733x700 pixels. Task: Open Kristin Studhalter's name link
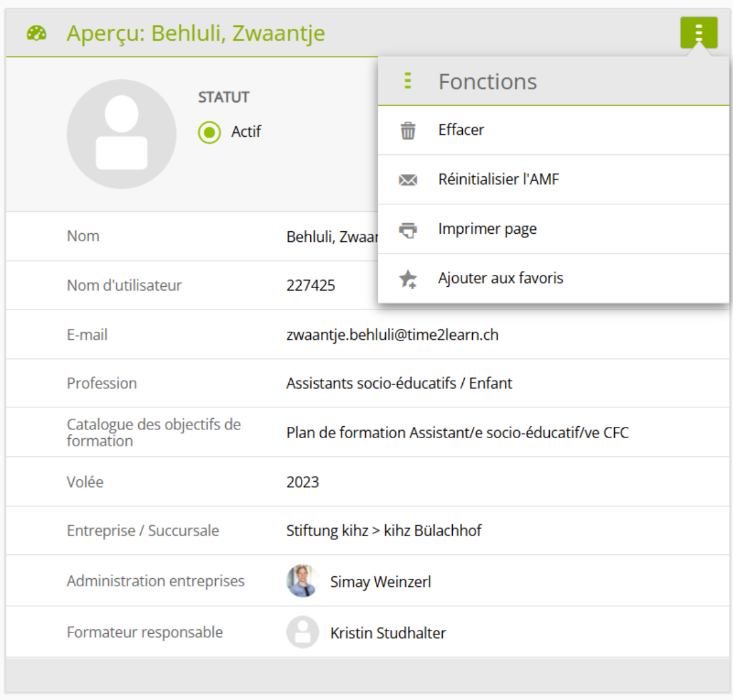[x=388, y=633]
